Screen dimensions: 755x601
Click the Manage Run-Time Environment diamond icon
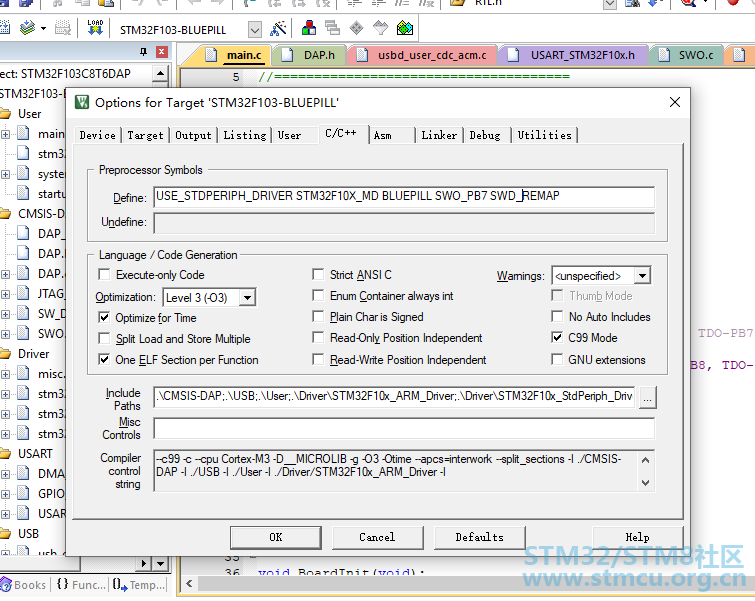(x=356, y=28)
